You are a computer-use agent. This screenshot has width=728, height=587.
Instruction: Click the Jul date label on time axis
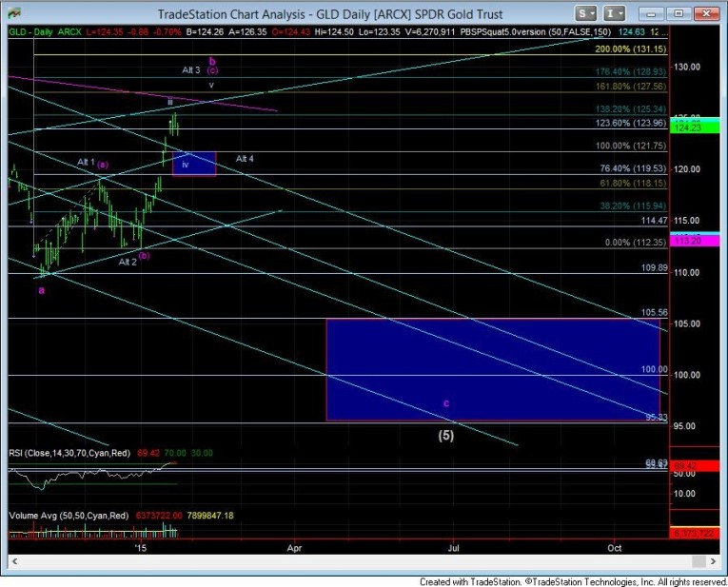point(454,548)
